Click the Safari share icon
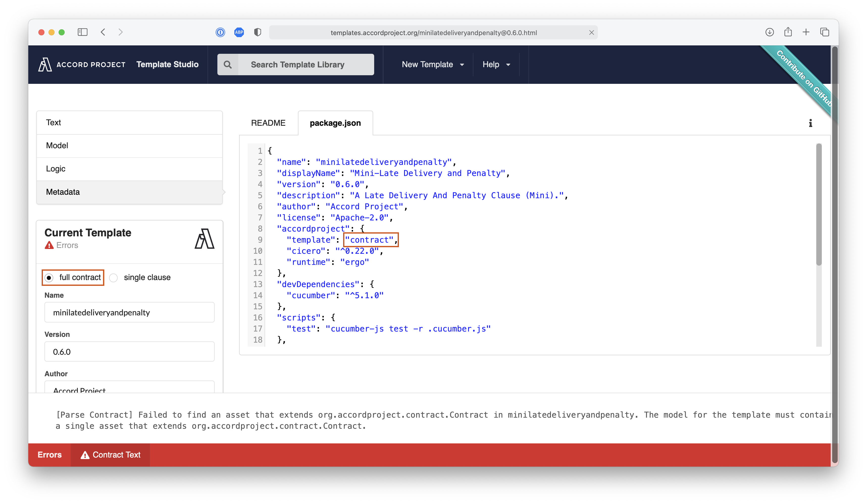The width and height of the screenshot is (867, 504). pos(788,32)
